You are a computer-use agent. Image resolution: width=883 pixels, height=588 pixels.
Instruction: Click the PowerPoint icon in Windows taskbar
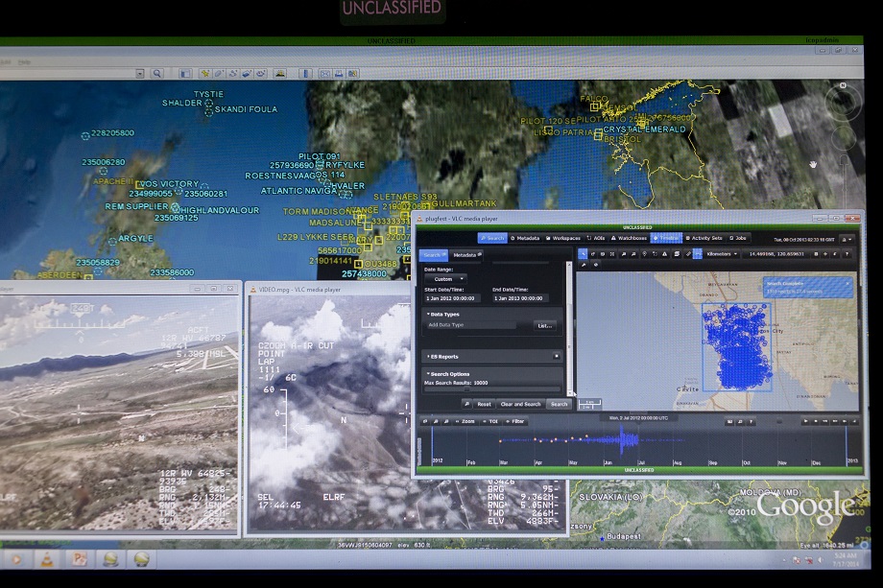click(x=79, y=559)
